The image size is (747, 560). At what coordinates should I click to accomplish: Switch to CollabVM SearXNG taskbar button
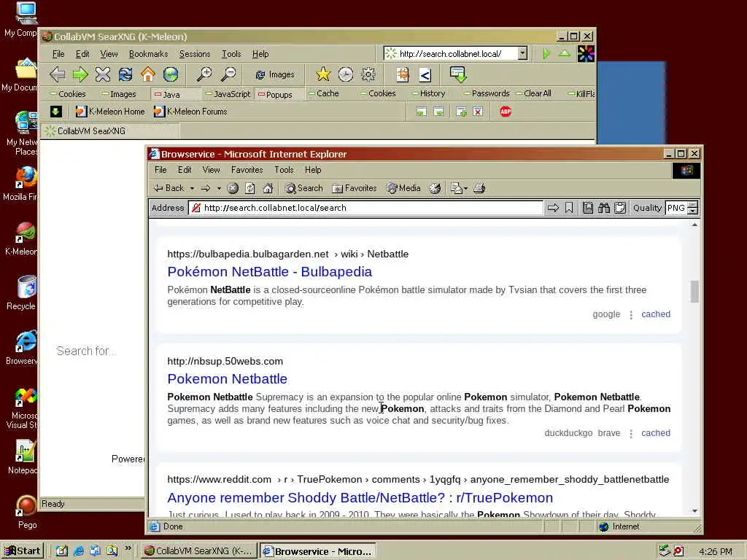(x=199, y=551)
